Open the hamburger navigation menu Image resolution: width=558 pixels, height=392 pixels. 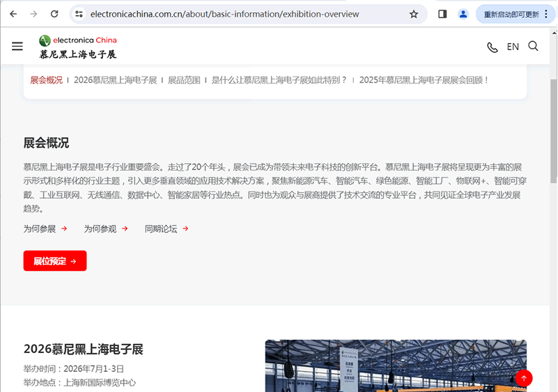pos(17,46)
